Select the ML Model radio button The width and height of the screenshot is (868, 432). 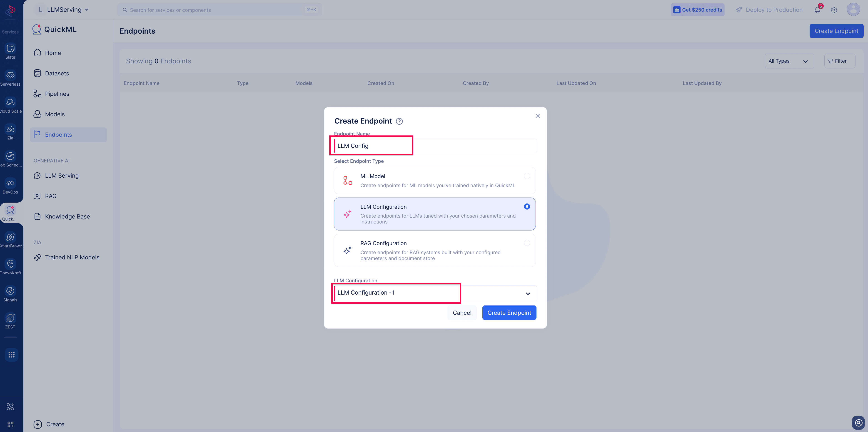tap(527, 176)
